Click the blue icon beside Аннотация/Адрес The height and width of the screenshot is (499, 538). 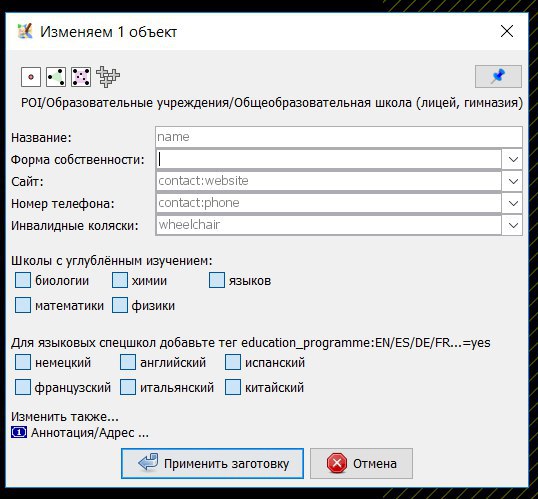pyautogui.click(x=19, y=432)
